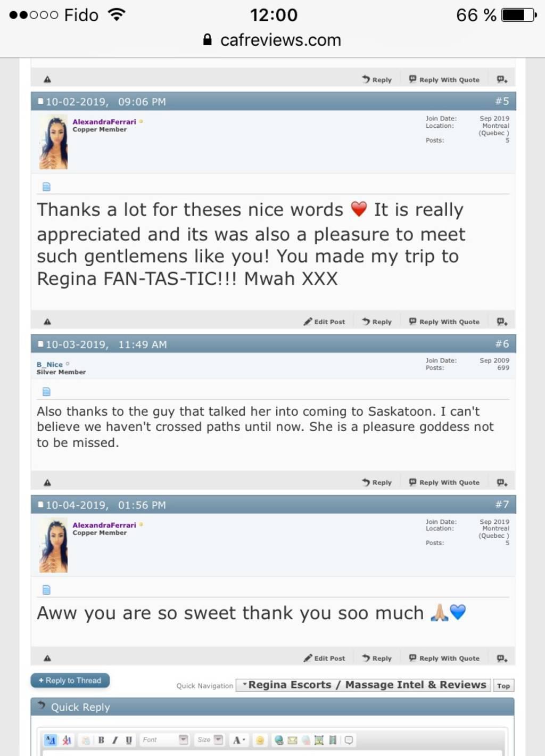Expand the Regina Escorts Quick Navigation menu
The image size is (545, 756).
[364, 685]
